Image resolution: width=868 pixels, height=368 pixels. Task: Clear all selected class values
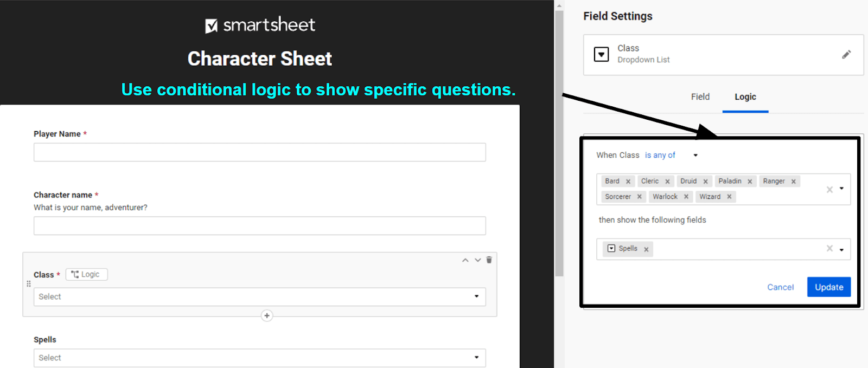tap(829, 189)
